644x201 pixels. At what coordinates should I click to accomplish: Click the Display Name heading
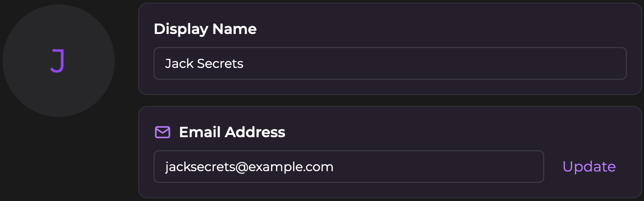(205, 29)
